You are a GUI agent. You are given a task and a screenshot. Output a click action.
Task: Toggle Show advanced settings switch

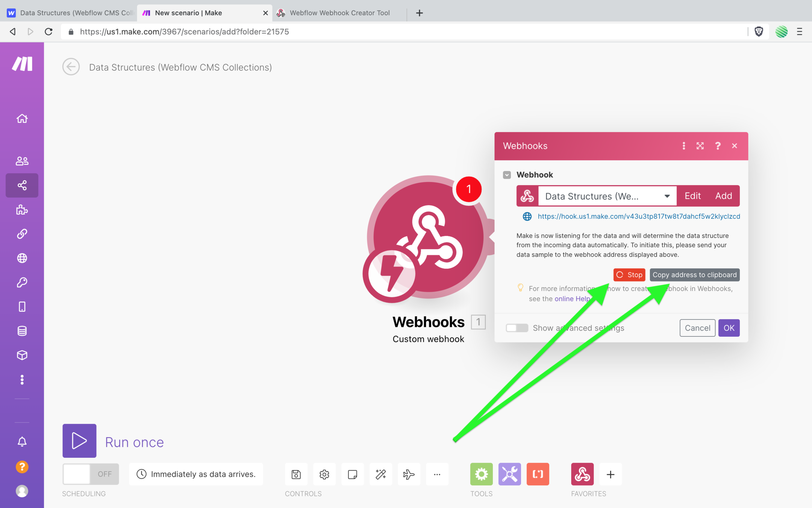coord(517,328)
